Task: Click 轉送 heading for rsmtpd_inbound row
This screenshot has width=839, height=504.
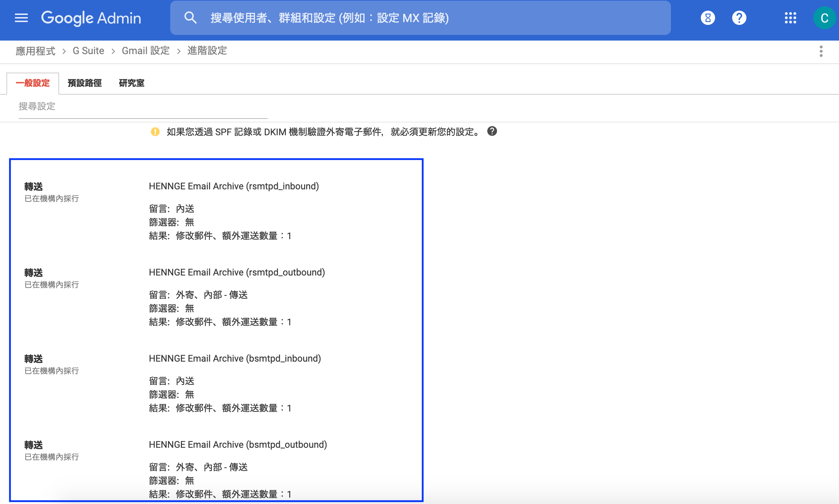Action: [x=33, y=187]
